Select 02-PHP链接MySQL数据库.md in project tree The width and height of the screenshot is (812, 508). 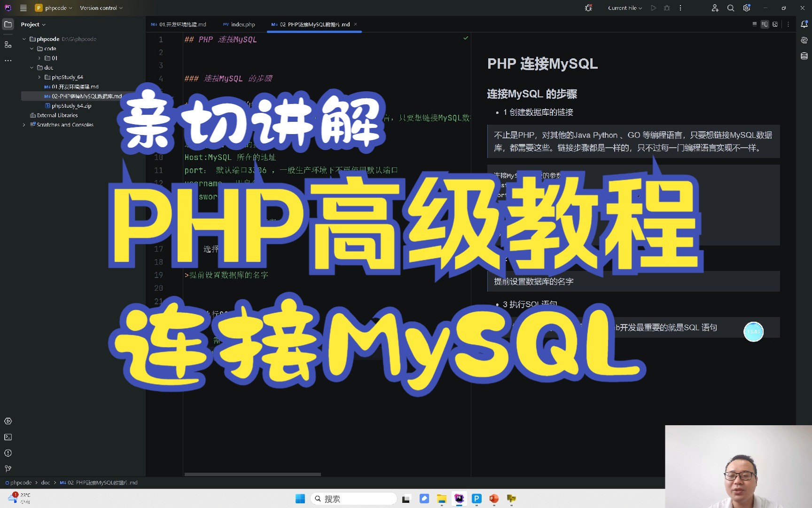click(x=84, y=96)
